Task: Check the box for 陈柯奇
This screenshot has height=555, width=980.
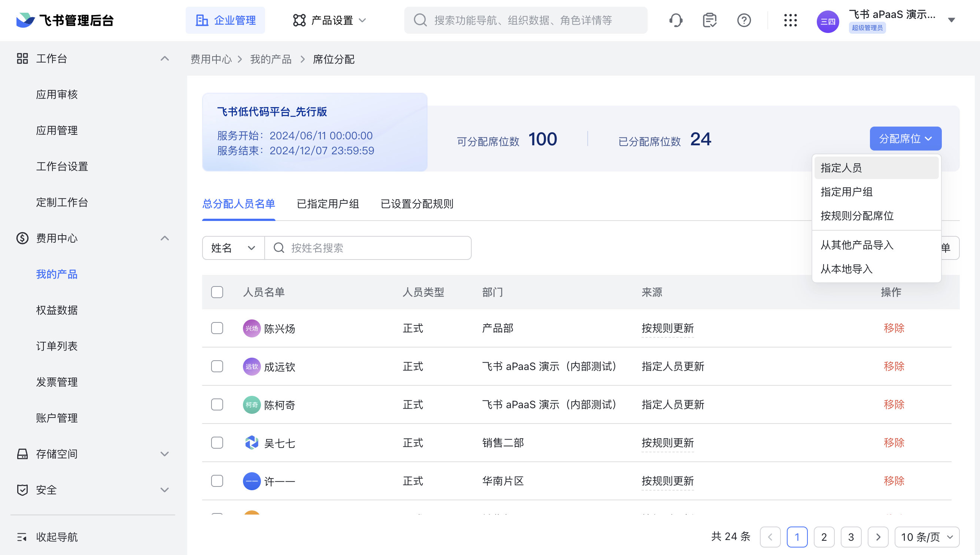Action: 217,404
